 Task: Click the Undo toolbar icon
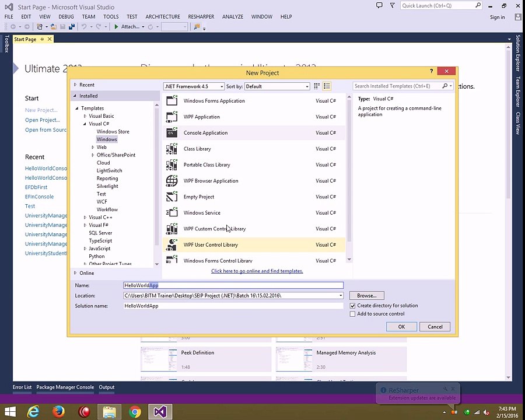point(84,27)
